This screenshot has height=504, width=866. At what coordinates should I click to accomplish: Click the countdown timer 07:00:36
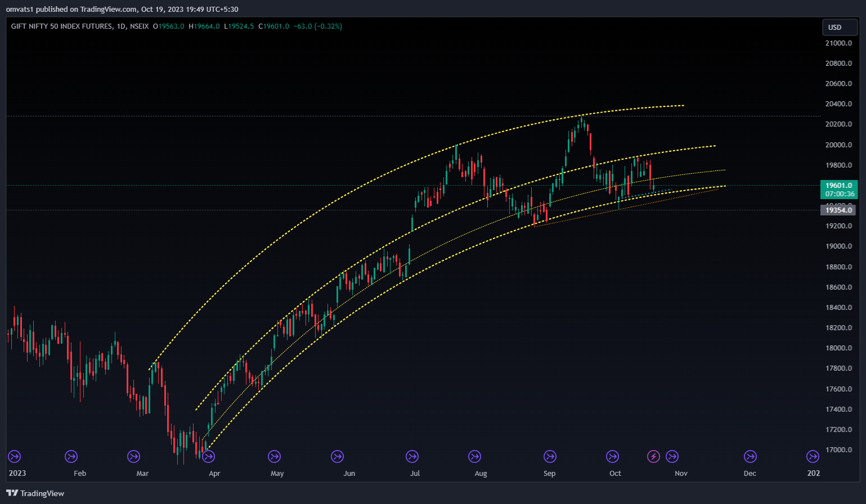[840, 194]
